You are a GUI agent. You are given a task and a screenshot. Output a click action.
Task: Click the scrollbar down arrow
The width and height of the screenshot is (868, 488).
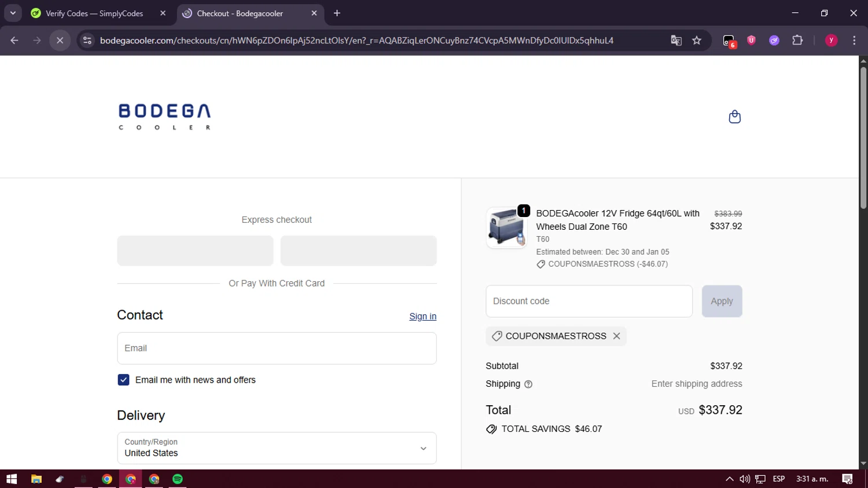863,464
